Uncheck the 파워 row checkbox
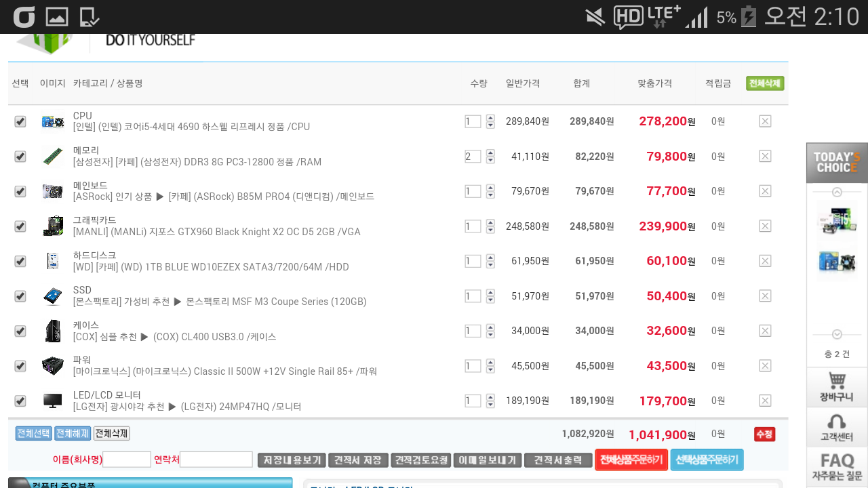 click(20, 365)
